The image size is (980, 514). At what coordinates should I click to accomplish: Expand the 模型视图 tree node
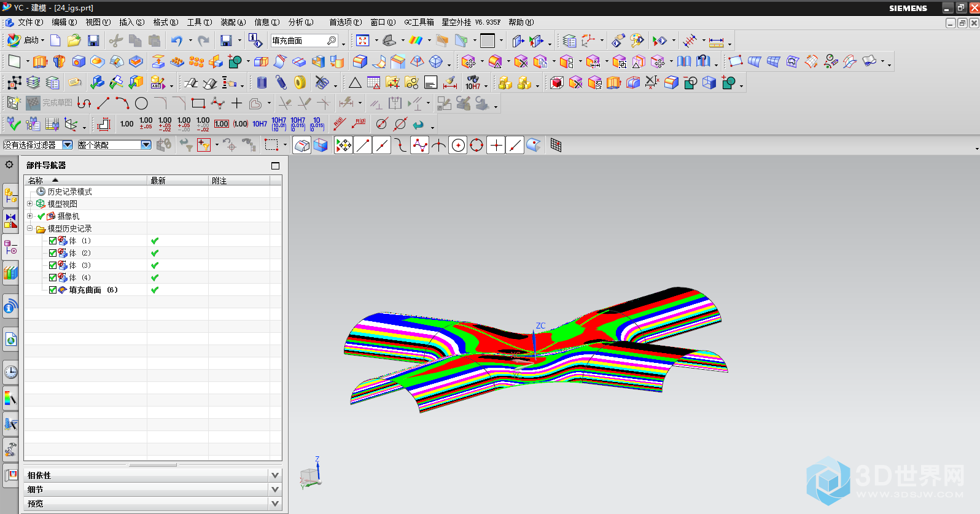coord(29,203)
